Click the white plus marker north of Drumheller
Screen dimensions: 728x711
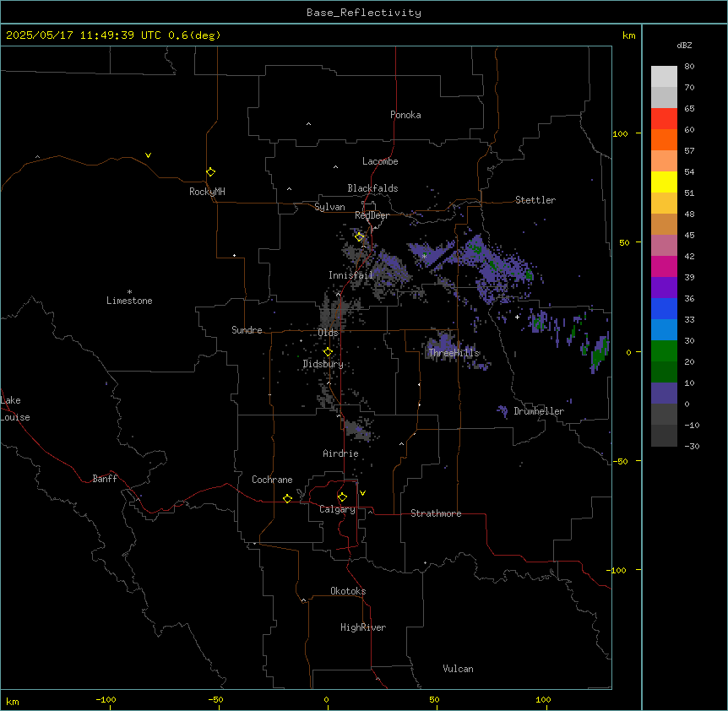coord(517,317)
